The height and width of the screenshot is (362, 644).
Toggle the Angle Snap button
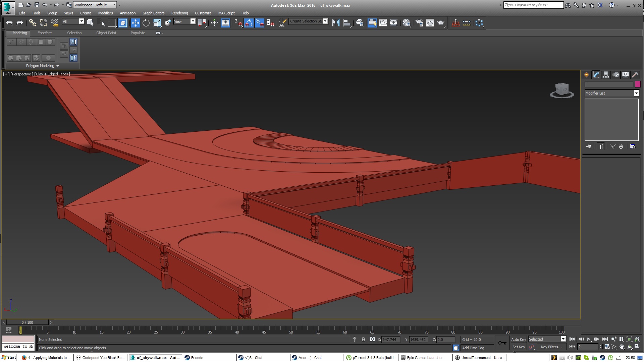[249, 23]
